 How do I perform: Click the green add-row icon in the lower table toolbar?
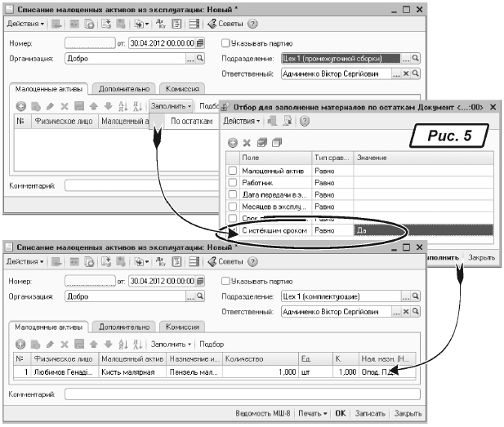(20, 345)
